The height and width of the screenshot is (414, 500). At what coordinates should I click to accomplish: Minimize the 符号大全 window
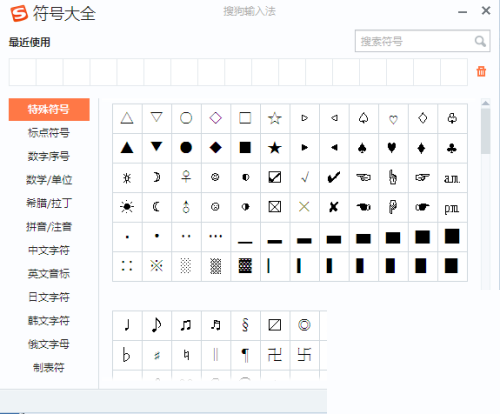point(462,12)
